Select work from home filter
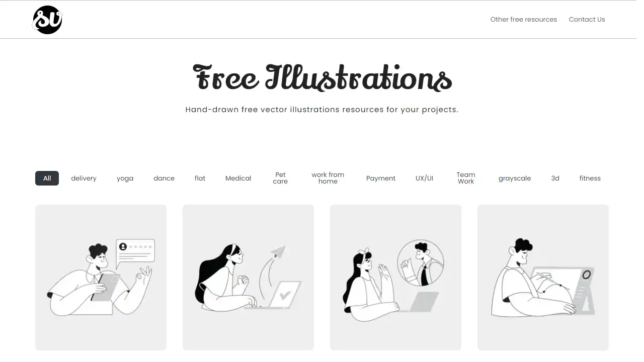The image size is (644, 362). (x=328, y=178)
